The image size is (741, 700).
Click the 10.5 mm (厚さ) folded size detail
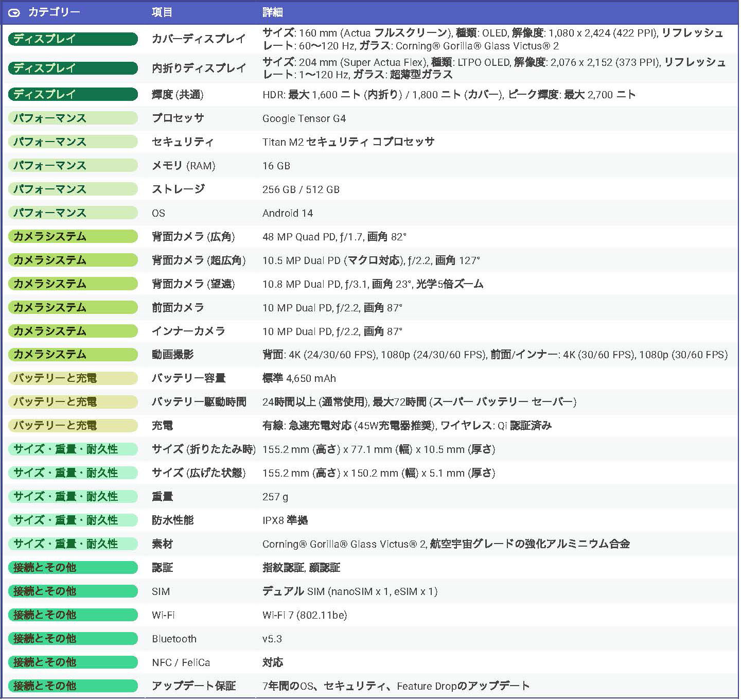(x=379, y=449)
